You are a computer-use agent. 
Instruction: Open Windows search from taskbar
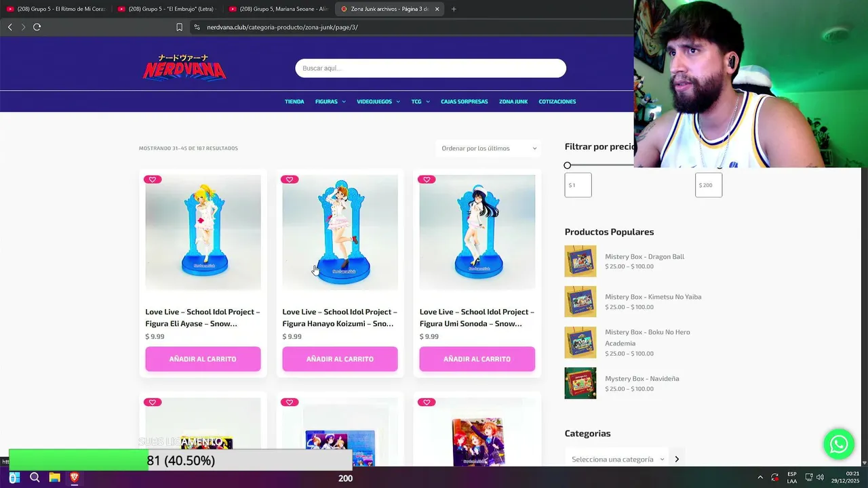[x=35, y=478]
